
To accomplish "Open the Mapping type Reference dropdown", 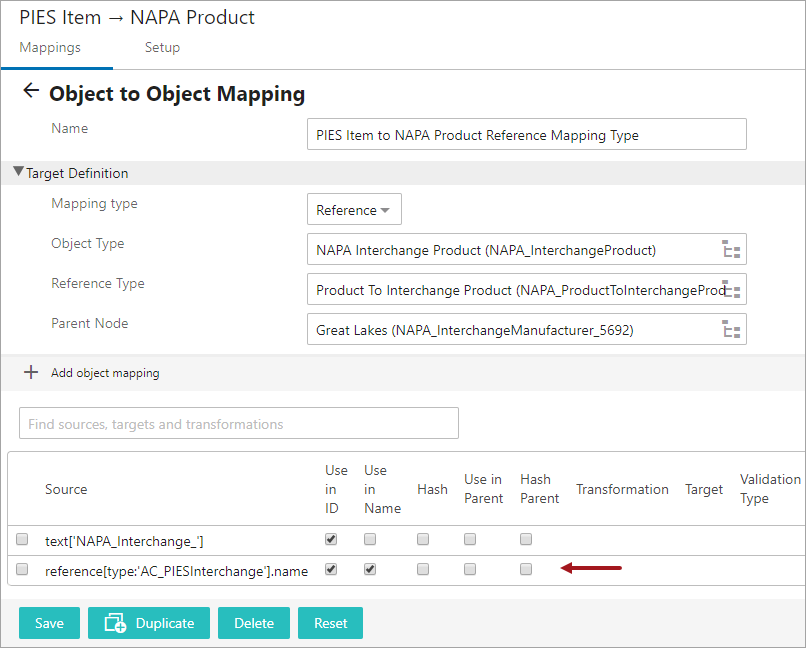I will [354, 209].
